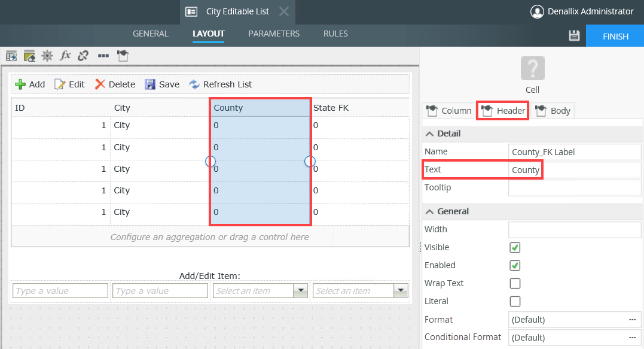
Task: Collapse the General section
Action: (429, 211)
